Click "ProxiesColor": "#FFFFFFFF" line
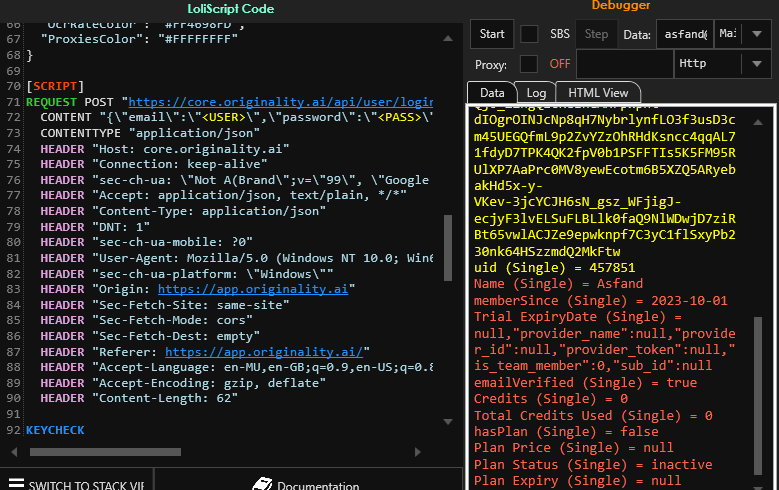This screenshot has width=779, height=490. [x=139, y=39]
